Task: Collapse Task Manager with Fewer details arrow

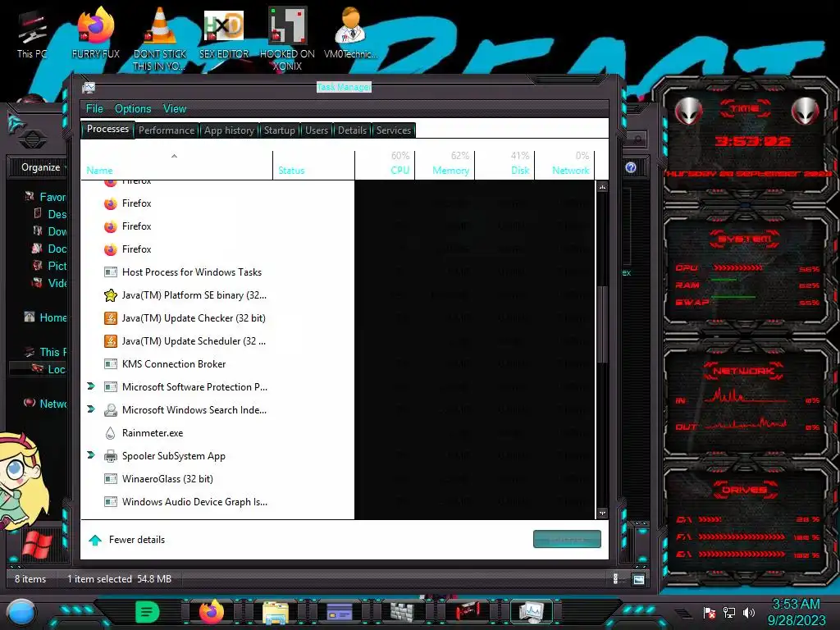Action: [x=95, y=540]
